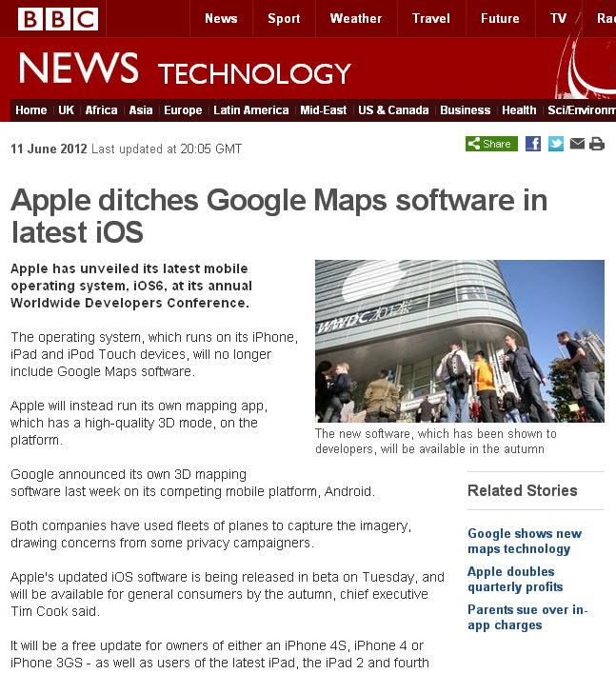Click paragraph about high-quality 3D mode
This screenshot has height=674, width=616.
click(x=139, y=423)
